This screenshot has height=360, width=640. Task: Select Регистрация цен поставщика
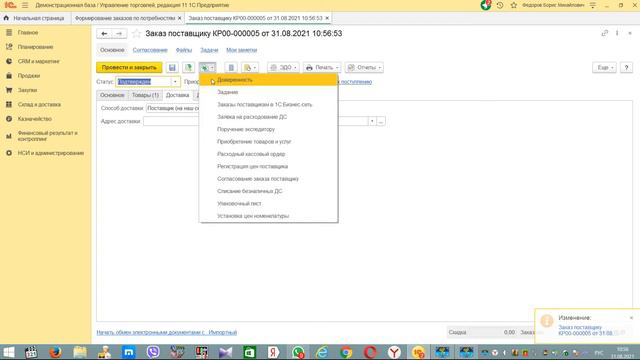coord(269,167)
